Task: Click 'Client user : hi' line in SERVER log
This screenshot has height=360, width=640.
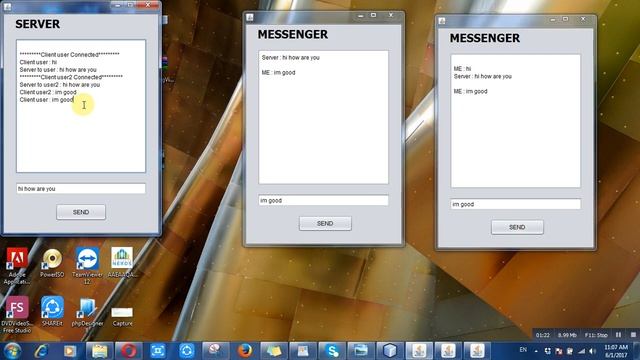Action: tap(38, 62)
